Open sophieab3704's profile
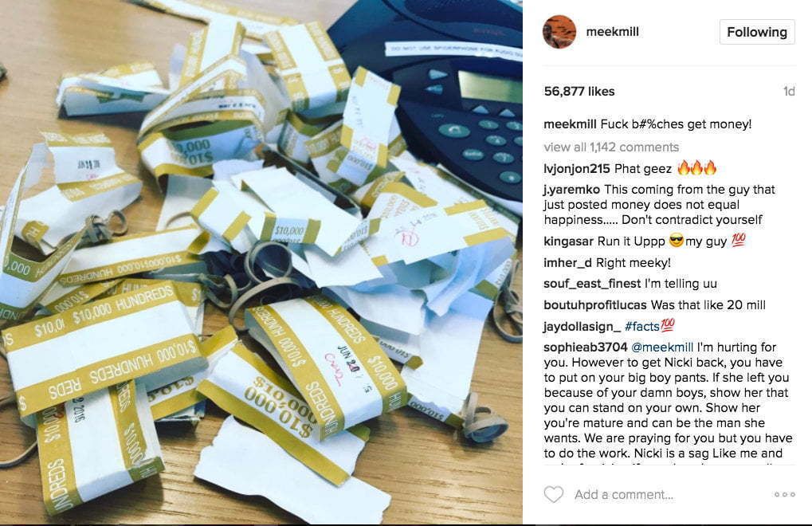Image resolution: width=812 pixels, height=526 pixels. (585, 347)
